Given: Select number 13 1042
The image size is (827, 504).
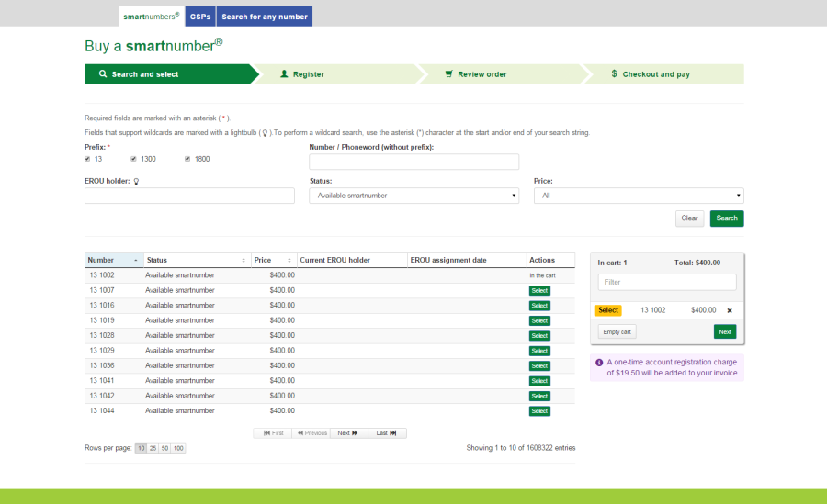Looking at the screenshot, I should pyautogui.click(x=539, y=396).
